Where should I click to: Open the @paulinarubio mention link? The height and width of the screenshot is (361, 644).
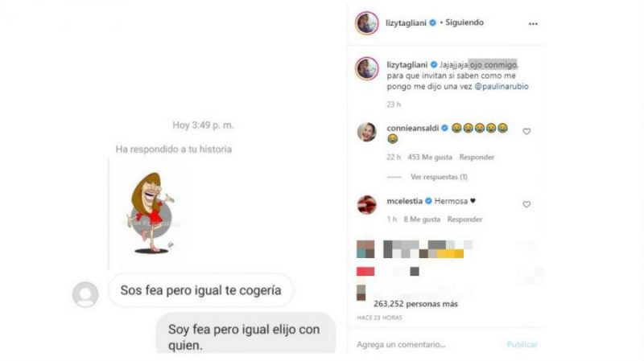(502, 87)
